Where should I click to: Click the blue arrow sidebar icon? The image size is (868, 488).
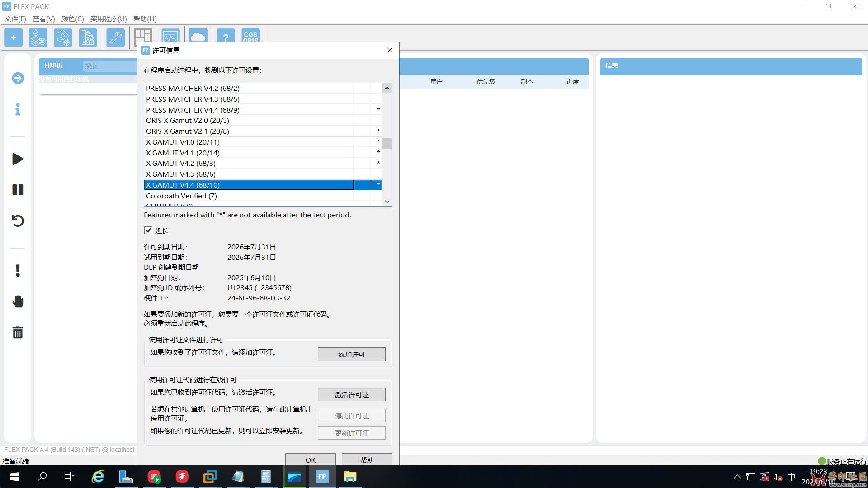coord(18,78)
